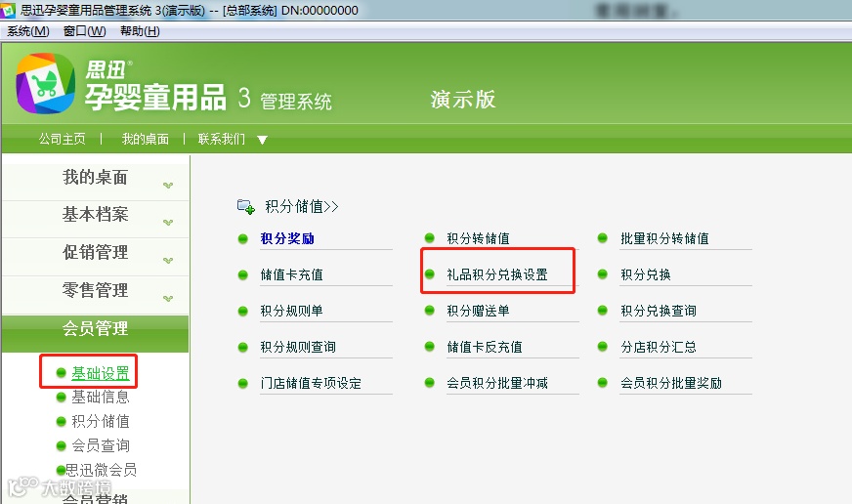Click the green bullet beside 积分规则单
This screenshot has width=852, height=504.
click(243, 311)
